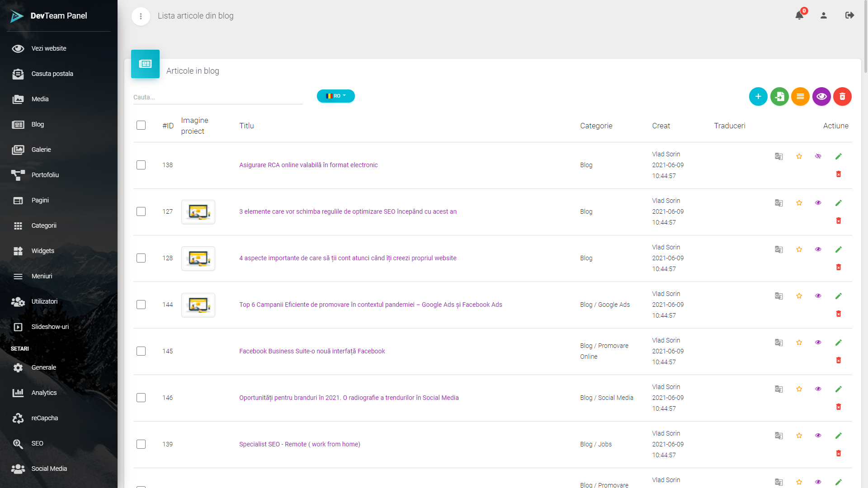Click the cyan add article button
Screen dimensions: 868x488
point(758,96)
